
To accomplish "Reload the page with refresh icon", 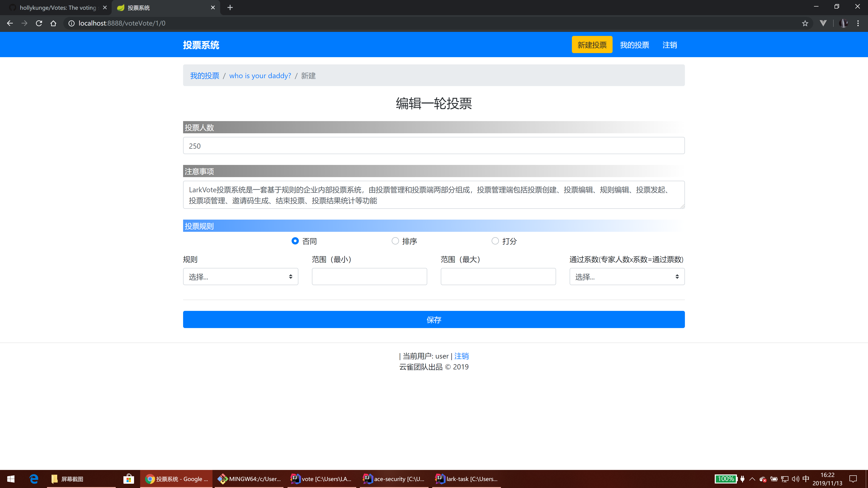I will tap(39, 23).
